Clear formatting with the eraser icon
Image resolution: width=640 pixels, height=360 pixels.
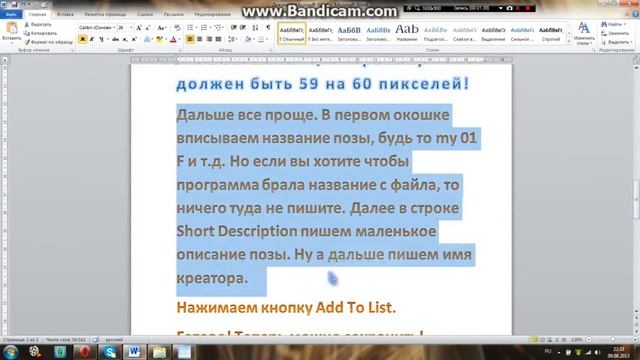[x=177, y=28]
